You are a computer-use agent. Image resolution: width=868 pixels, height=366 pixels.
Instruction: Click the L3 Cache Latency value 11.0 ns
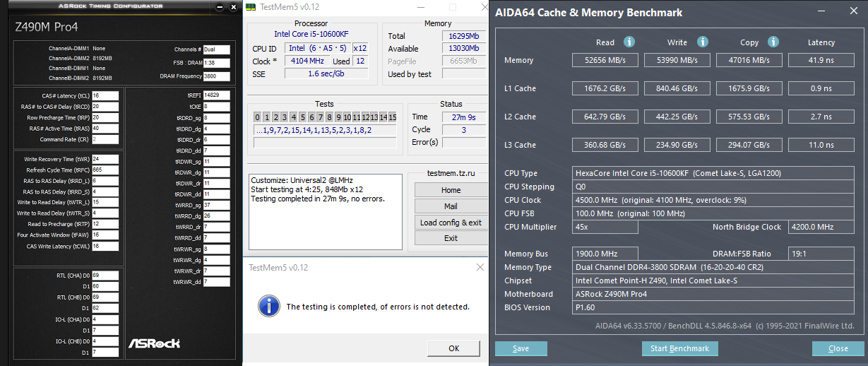(x=821, y=145)
